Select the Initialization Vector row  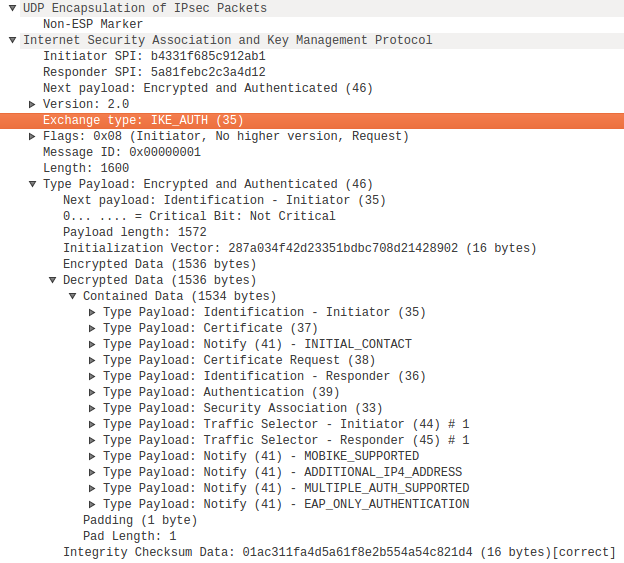300,248
